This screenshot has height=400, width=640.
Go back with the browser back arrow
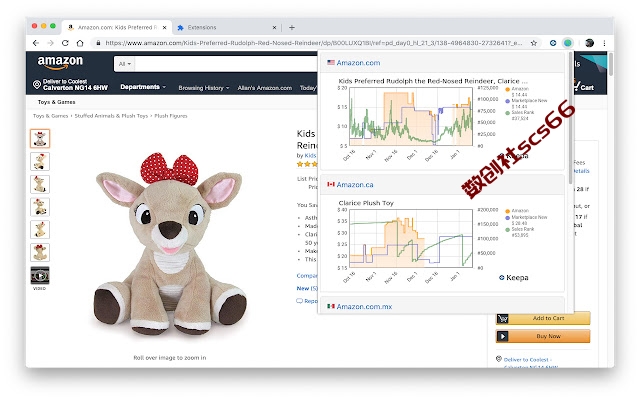36,43
